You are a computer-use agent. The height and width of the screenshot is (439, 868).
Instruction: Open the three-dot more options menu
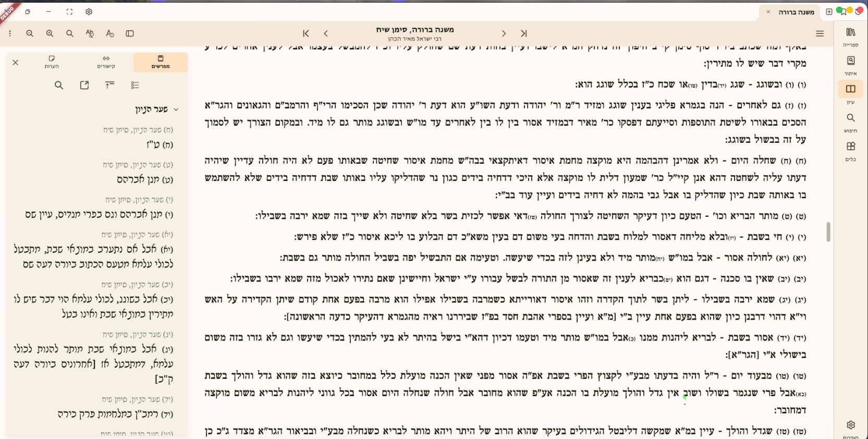(10, 33)
